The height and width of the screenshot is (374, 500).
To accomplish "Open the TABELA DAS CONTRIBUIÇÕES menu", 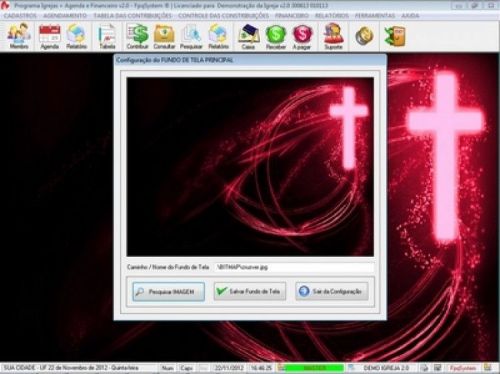I will 132,16.
